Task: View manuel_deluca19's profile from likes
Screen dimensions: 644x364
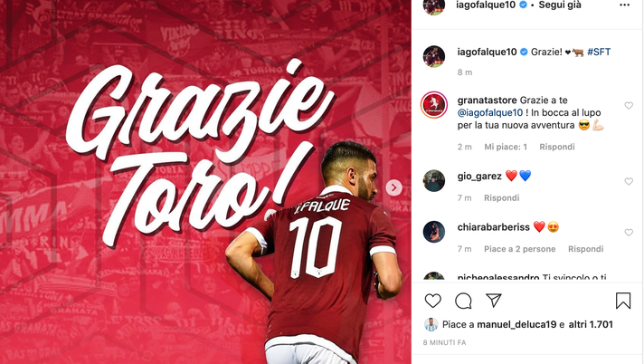Action: click(516, 324)
